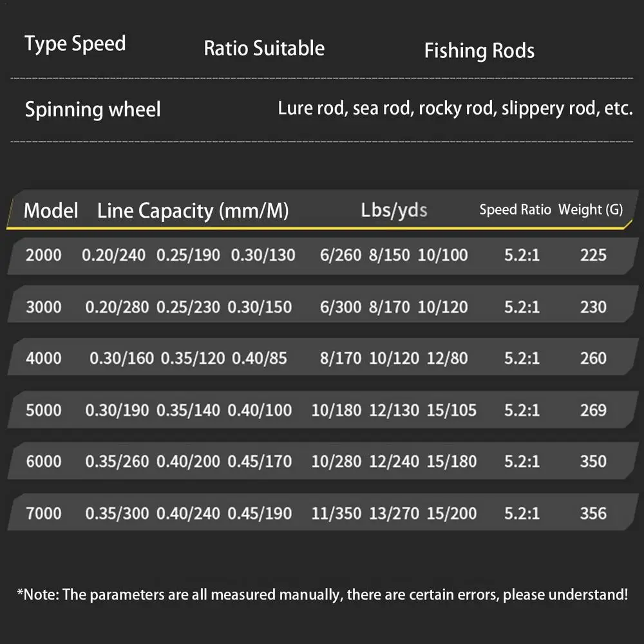This screenshot has height=644, width=644.
Task: Click the 11/350 Lbs/yds value
Action: coord(336,513)
